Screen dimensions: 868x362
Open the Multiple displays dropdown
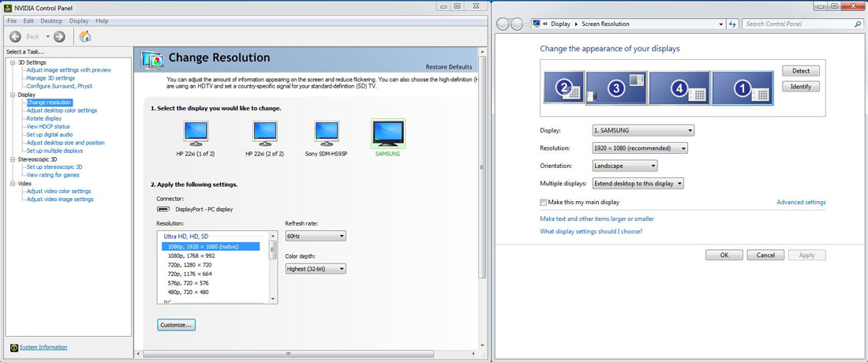pyautogui.click(x=638, y=183)
